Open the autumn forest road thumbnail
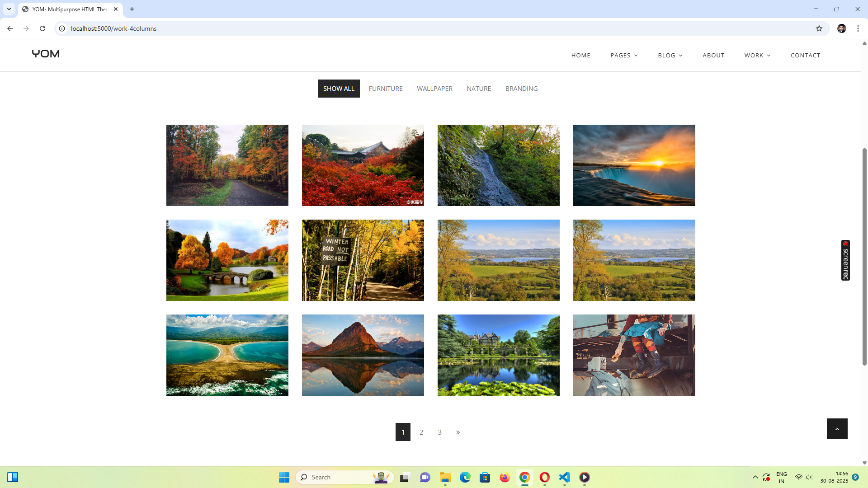The height and width of the screenshot is (488, 868). [x=227, y=165]
